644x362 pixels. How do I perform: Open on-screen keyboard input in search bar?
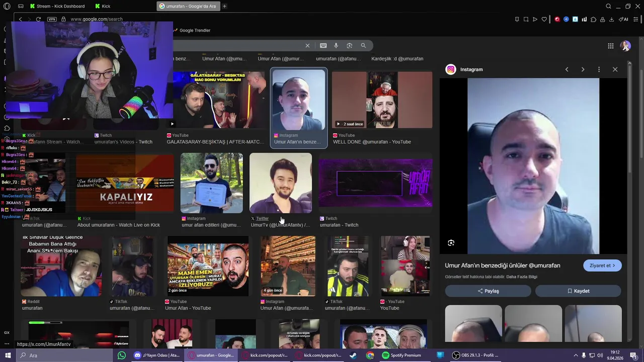(323, 46)
